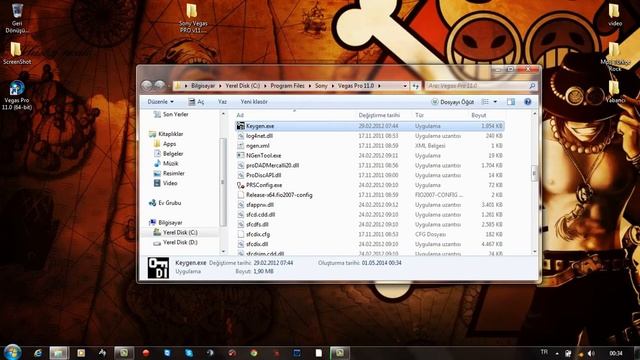Click in the Ara: Vegas Pro 11.0 search field
The width and height of the screenshot is (640, 360).
point(477,86)
